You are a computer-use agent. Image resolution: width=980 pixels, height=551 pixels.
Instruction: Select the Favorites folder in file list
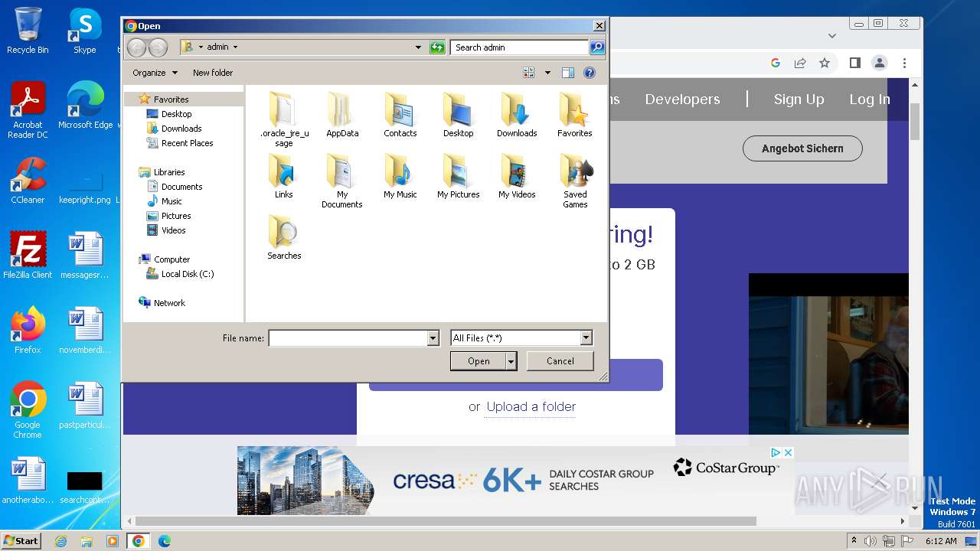574,115
